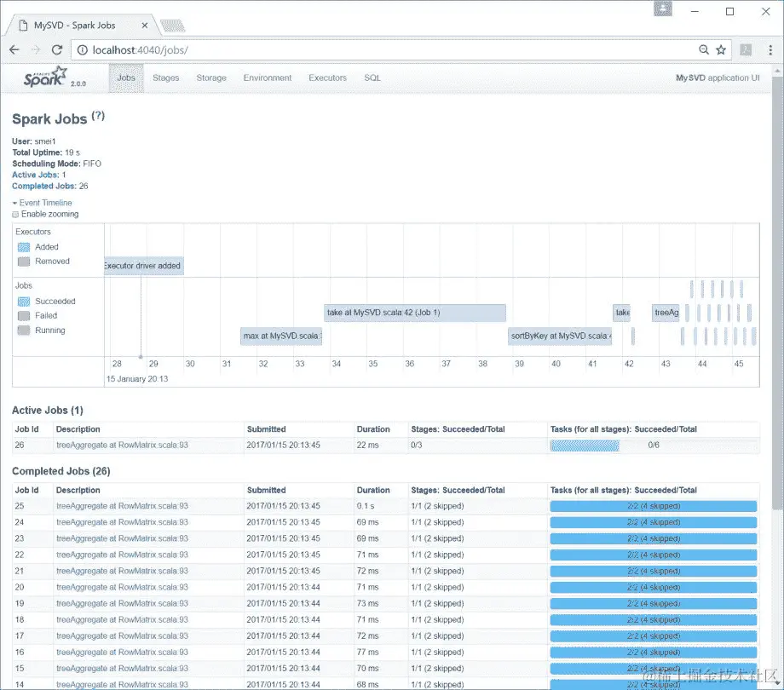This screenshot has width=784, height=690.
Task: Click the site info icon beside localhost
Action: (83, 50)
